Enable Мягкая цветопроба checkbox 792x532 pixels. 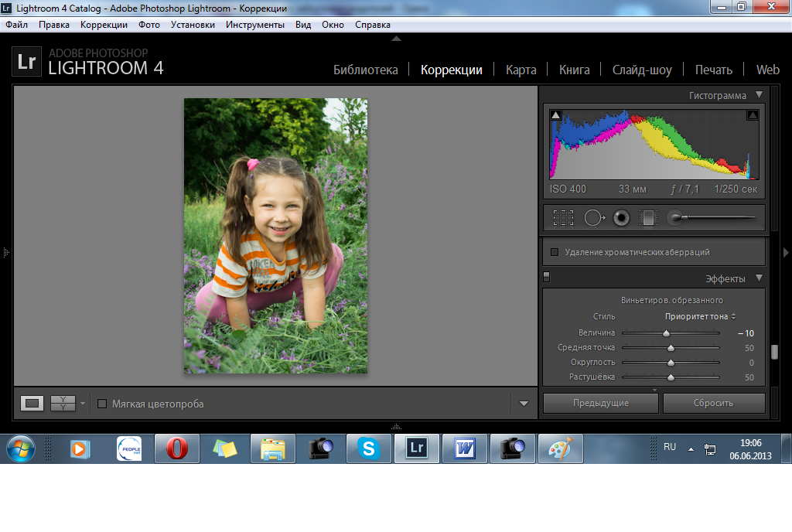102,404
